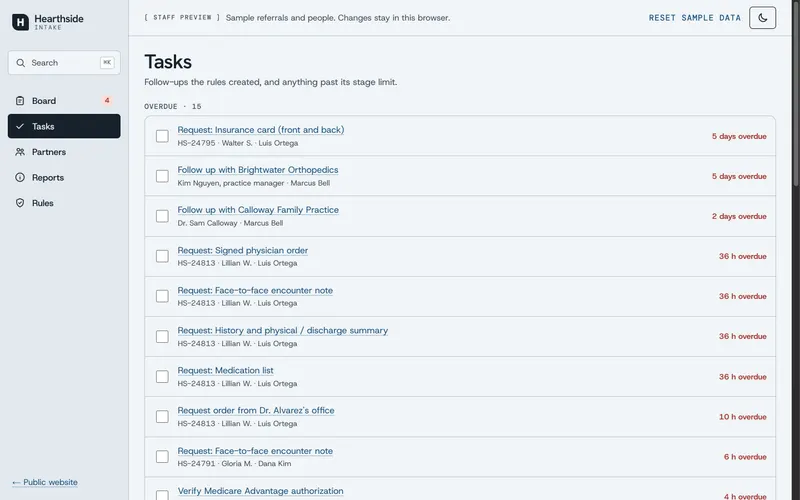Click the keyboard shortcut badge in Search
The image size is (800, 500).
(x=107, y=62)
